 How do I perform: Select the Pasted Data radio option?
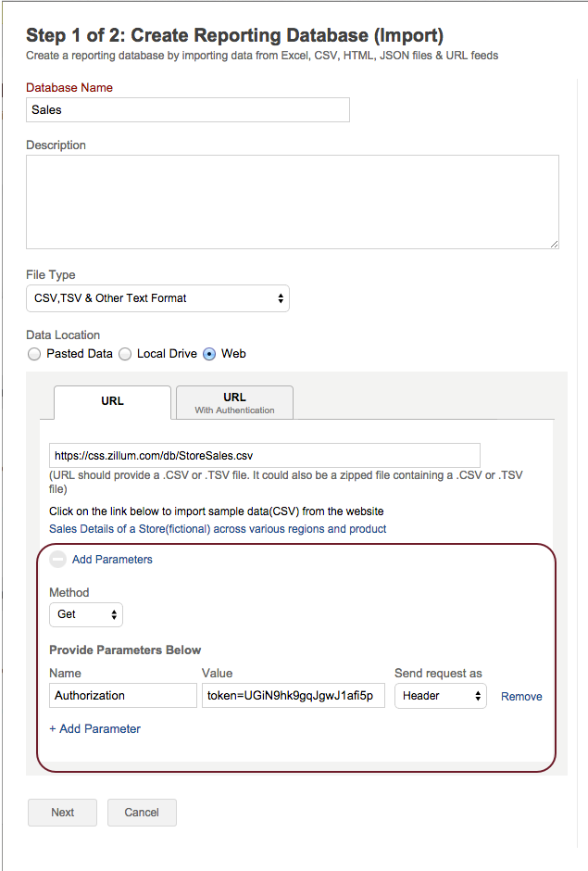click(34, 354)
